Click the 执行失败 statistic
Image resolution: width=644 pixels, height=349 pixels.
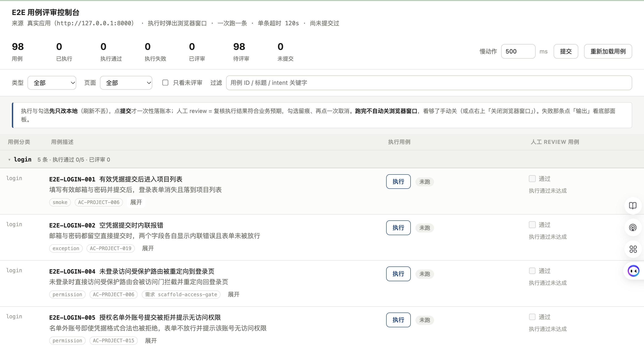point(155,52)
